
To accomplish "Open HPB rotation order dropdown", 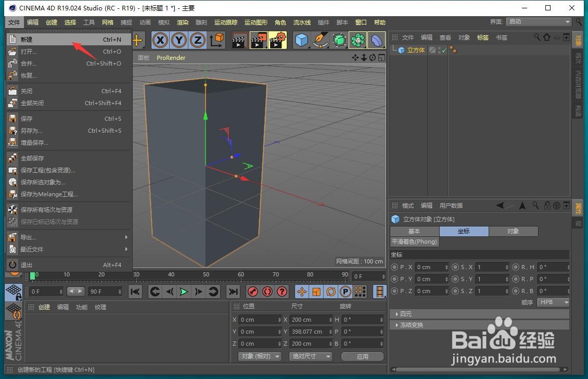I will click(553, 302).
